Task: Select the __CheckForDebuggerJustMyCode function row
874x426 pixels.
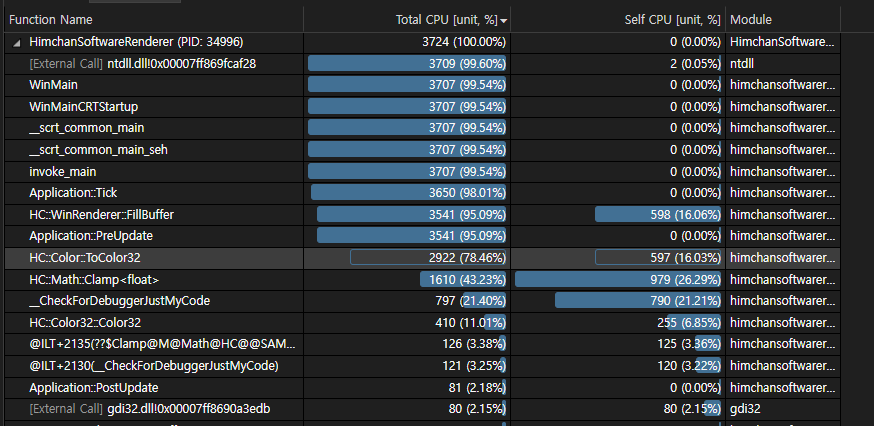Action: 423,301
